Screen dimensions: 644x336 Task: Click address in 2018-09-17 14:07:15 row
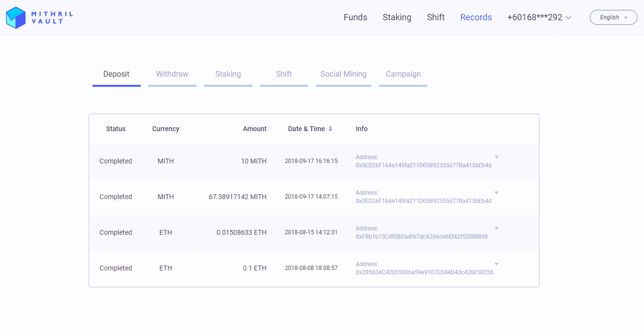pos(423,201)
